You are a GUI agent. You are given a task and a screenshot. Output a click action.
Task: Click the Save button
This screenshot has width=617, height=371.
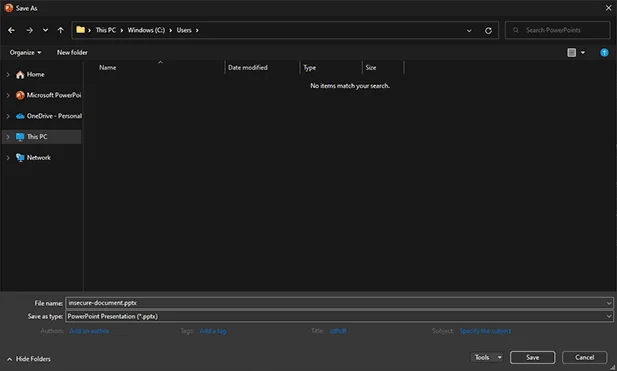(532, 357)
